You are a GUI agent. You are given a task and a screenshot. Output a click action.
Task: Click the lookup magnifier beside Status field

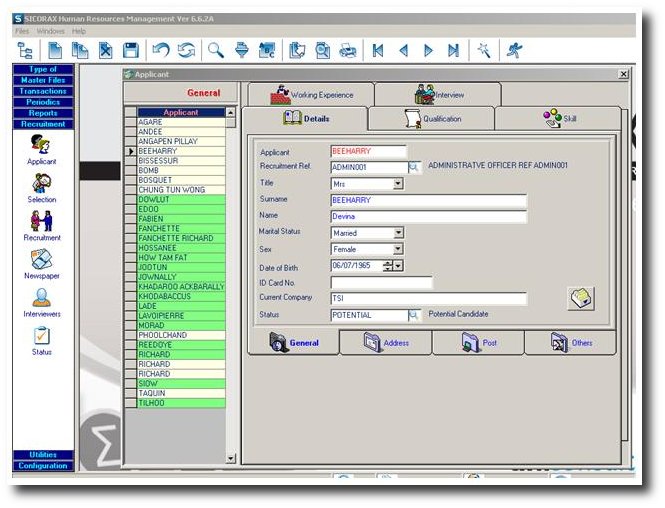point(414,315)
